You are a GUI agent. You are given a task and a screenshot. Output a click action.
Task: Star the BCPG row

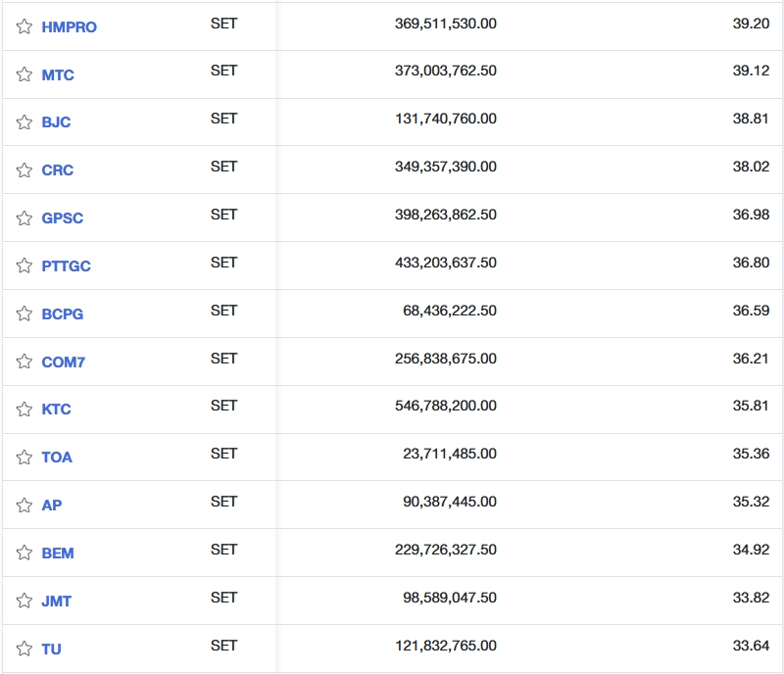[x=24, y=313]
